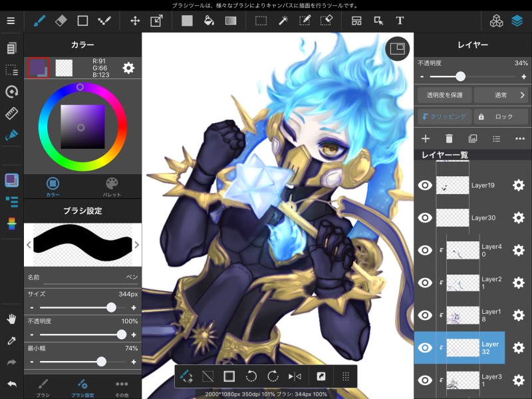Screen dimensions: 532x399
Task: Hide Layer19 with its eye icon
Action: click(x=425, y=186)
